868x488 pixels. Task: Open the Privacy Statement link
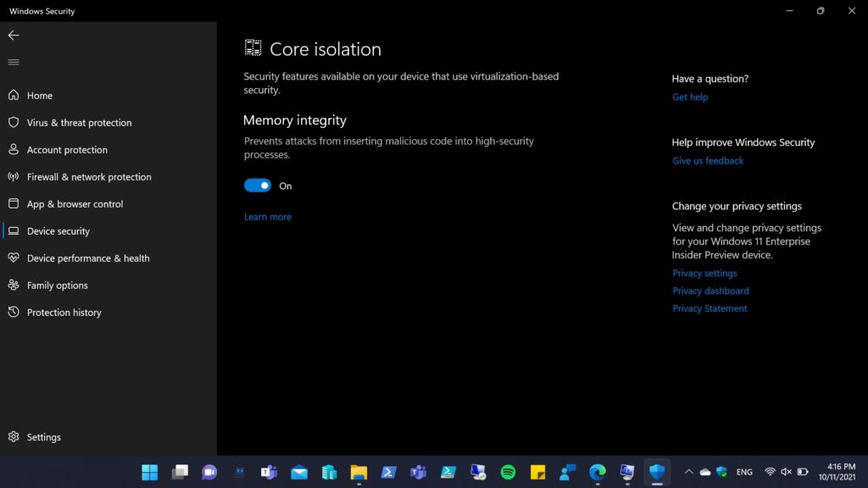point(709,308)
